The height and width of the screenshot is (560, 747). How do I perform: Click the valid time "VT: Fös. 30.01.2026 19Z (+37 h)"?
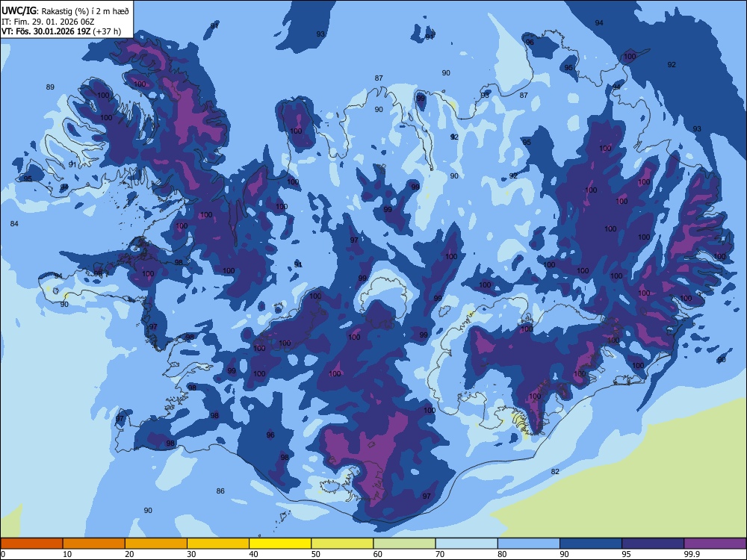(61, 31)
